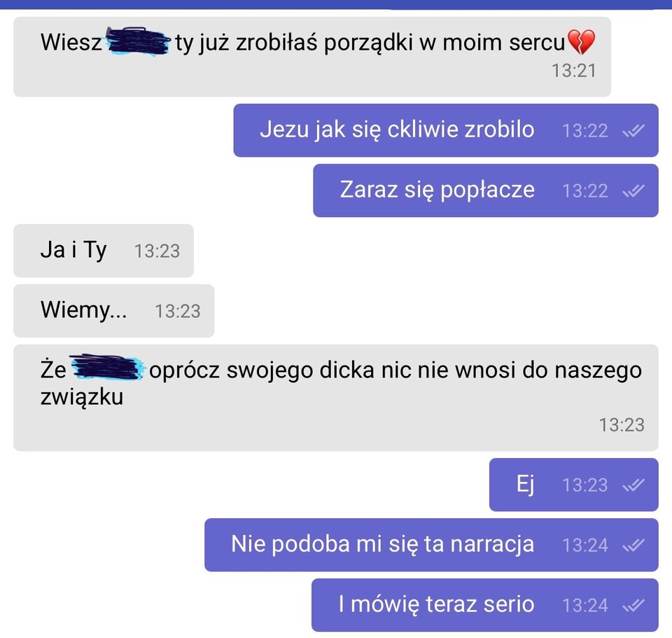This screenshot has height=638, width=672.
Task: Tap the 'I mówię teraz serio' message
Action: (484, 604)
